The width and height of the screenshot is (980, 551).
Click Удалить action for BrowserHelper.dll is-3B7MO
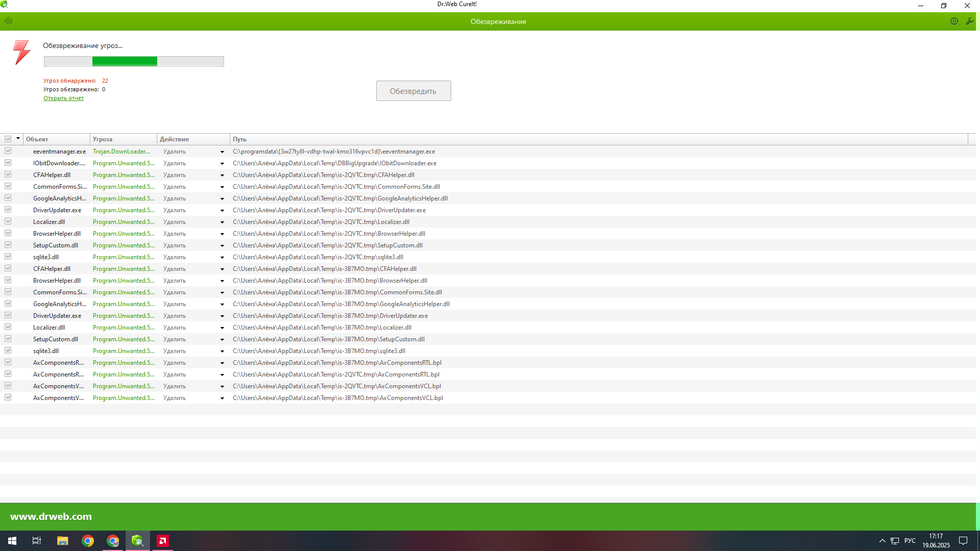[x=175, y=281]
